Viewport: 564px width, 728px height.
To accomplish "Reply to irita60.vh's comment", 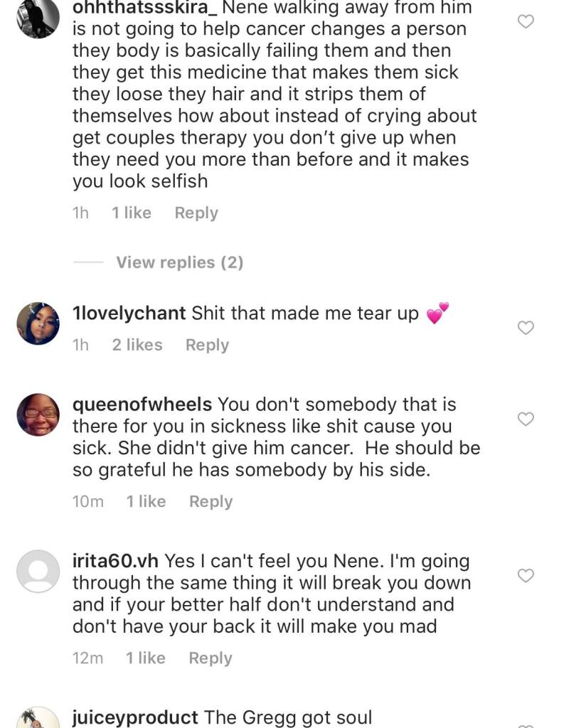I will tap(210, 658).
